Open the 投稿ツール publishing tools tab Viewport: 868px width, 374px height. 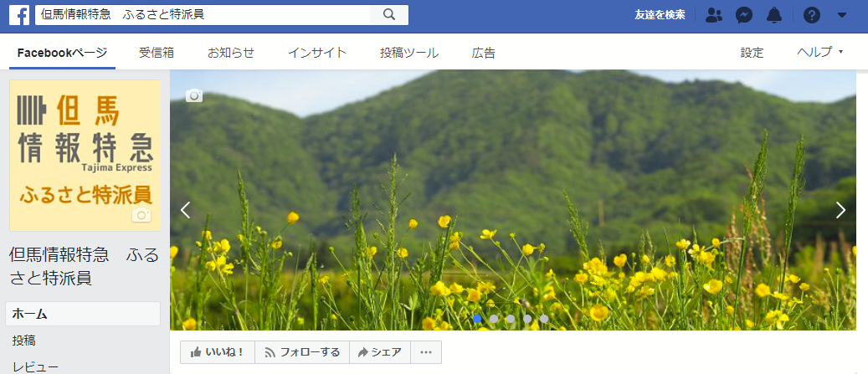tap(409, 53)
